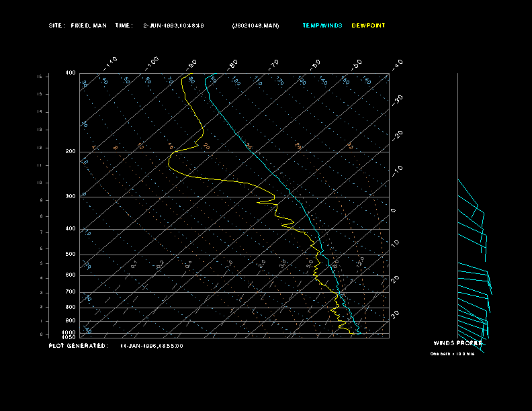Click the cyan TEMP/WINDS legend label

322,26
